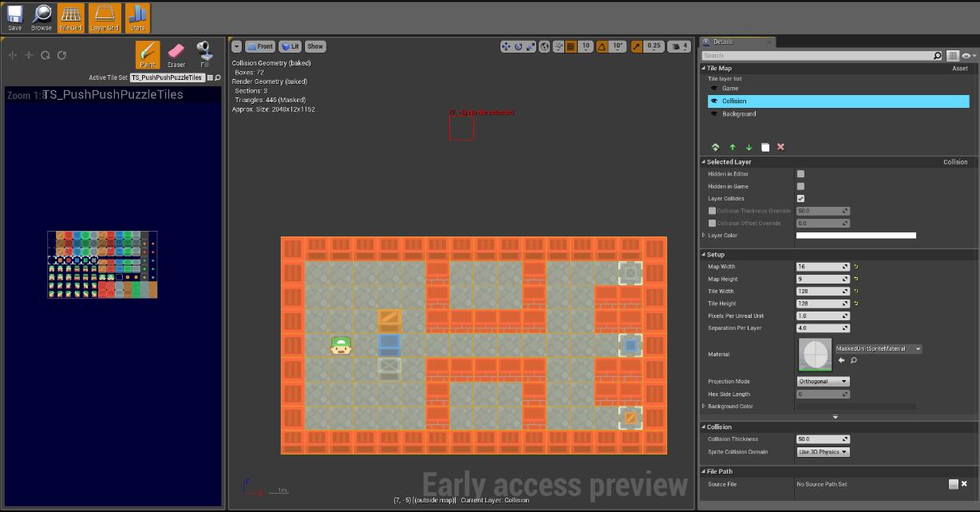Expand the Background Color property

(704, 407)
